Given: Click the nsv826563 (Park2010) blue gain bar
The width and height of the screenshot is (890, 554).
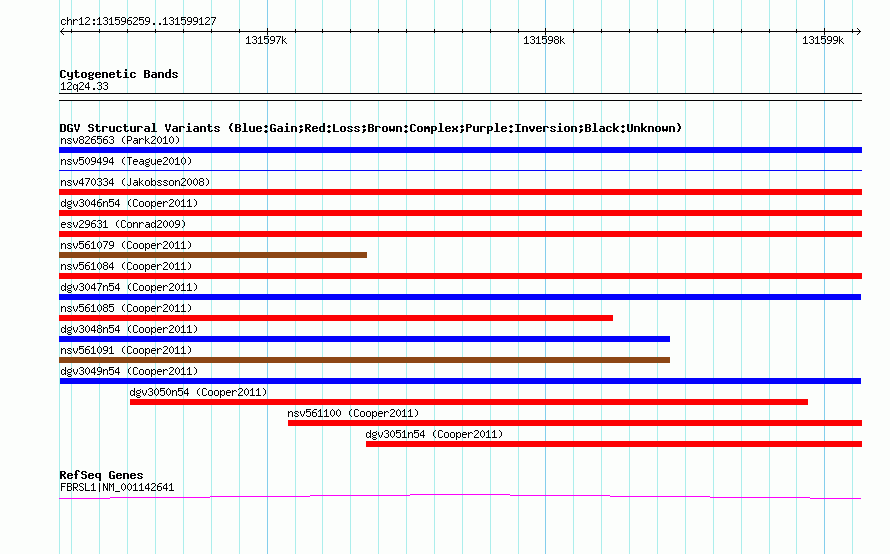Looking at the screenshot, I should point(460,150).
